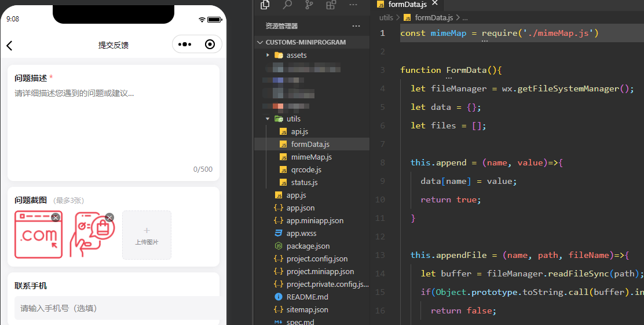Click the breadcrumb trailing ellipsis
Image resolution: width=644 pixels, height=325 pixels.
(465, 18)
